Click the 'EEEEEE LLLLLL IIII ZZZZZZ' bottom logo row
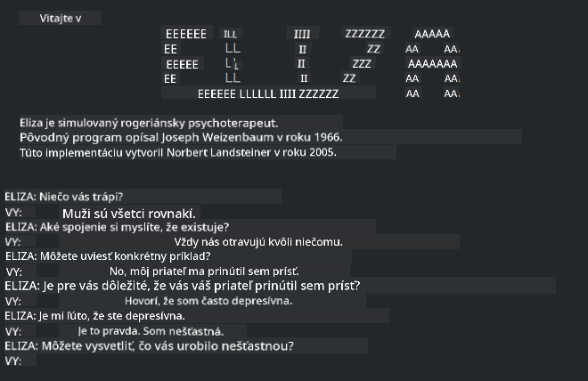This screenshot has height=381, width=588. tap(267, 93)
